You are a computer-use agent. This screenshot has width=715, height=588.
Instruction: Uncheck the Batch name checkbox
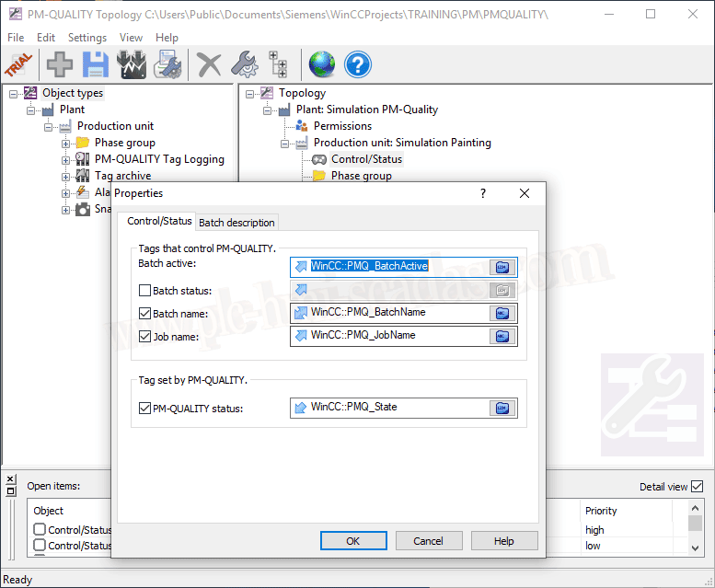coord(144,314)
